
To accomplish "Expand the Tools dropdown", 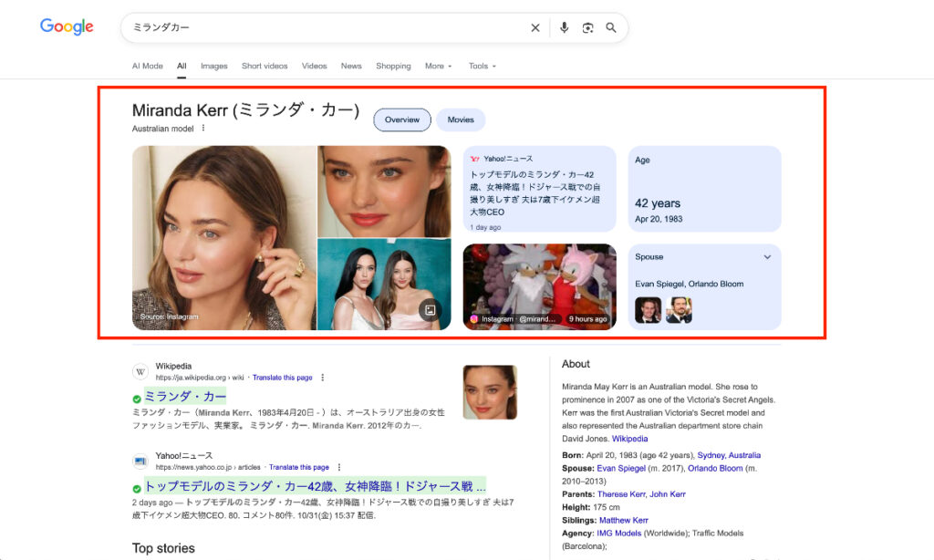I will click(481, 66).
